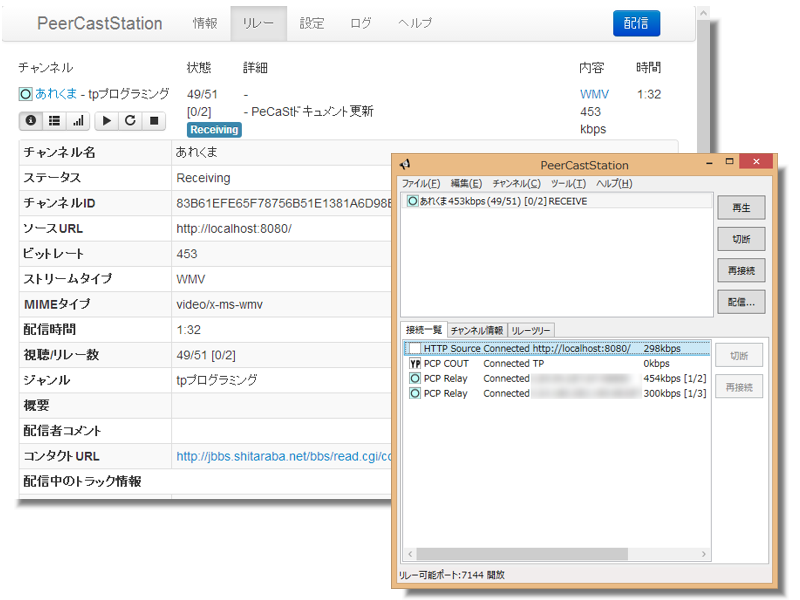
Task: Click the lower 再接続 button beside connections
Action: [739, 387]
